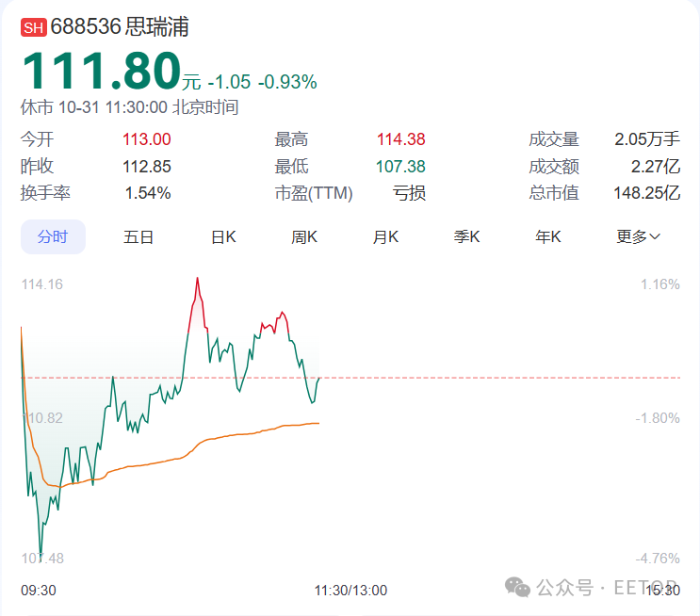The image size is (700, 616).
Task: Click the high price 114.38
Action: click(x=401, y=139)
